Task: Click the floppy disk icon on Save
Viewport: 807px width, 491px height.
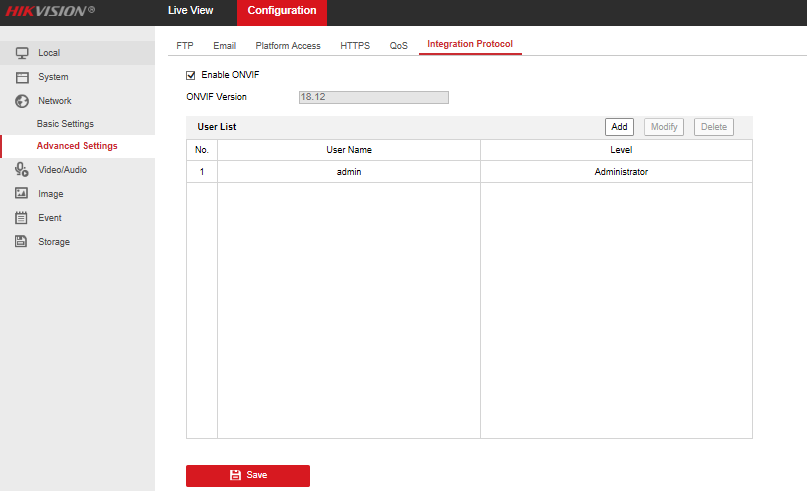Action: 235,475
